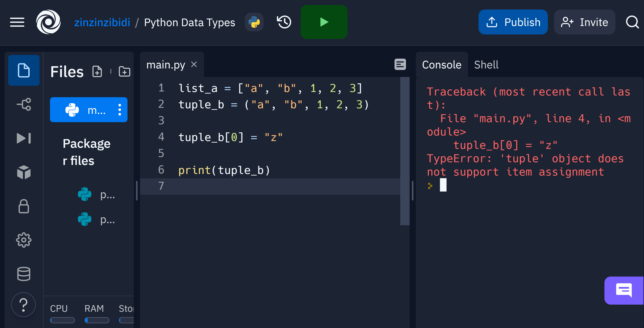This screenshot has width=644, height=328.
Task: Click line number 4 in gutter
Action: click(161, 137)
